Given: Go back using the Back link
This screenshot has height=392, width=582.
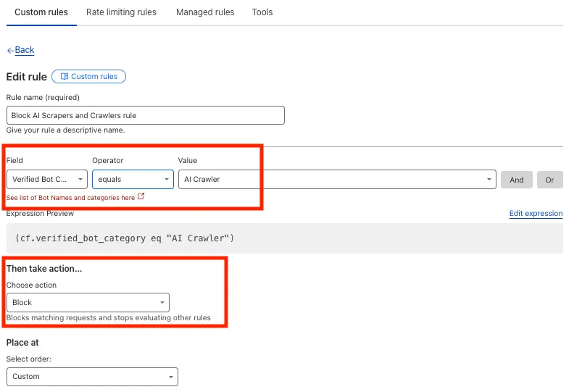Looking at the screenshot, I should point(24,50).
